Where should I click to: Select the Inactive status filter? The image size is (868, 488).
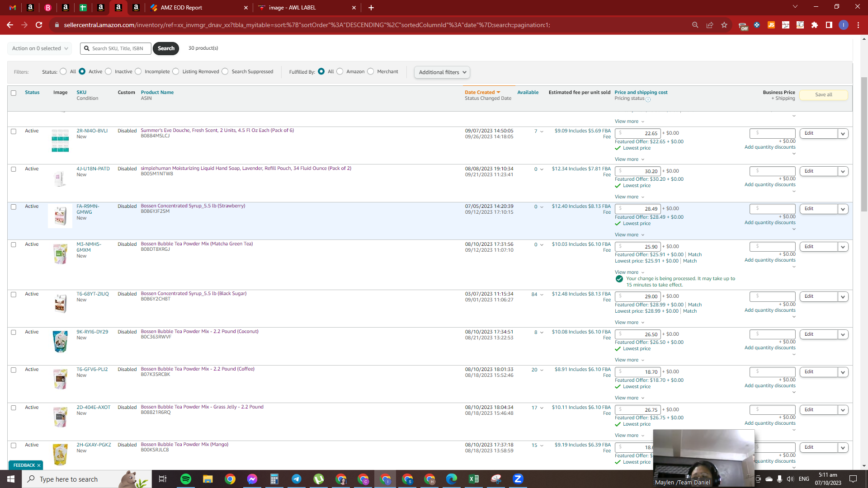[x=108, y=71]
